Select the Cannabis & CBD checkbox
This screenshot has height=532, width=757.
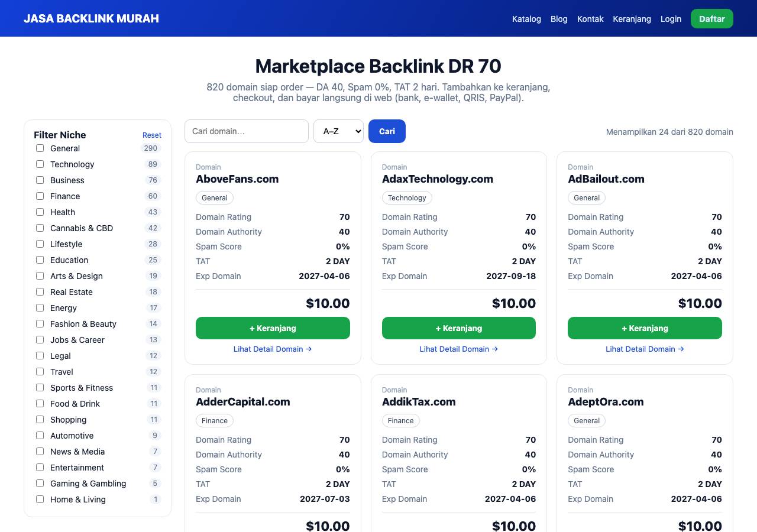click(x=40, y=228)
